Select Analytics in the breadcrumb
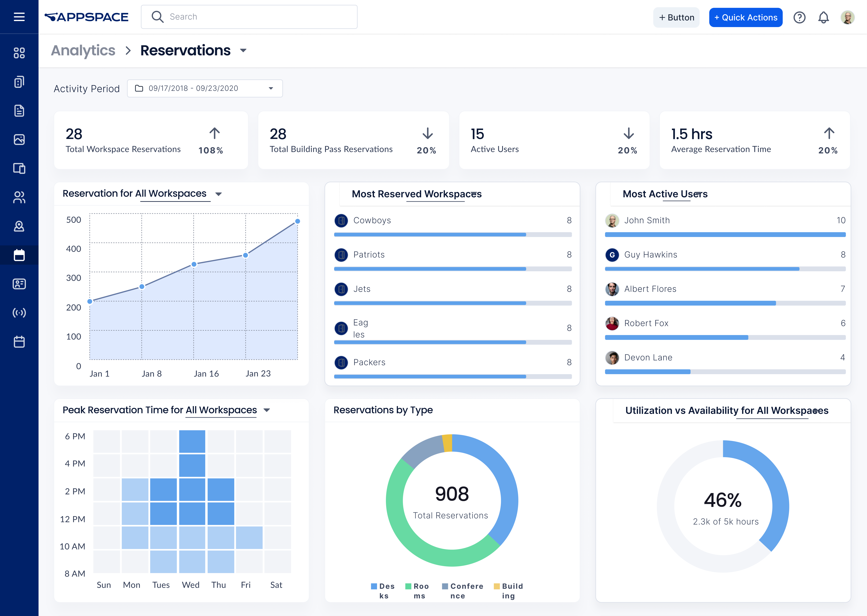 coord(83,50)
